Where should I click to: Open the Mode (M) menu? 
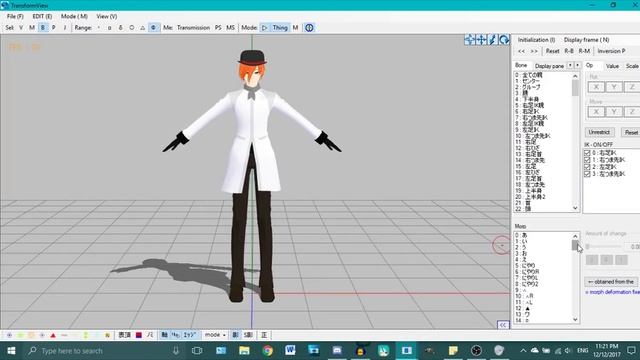[74, 16]
